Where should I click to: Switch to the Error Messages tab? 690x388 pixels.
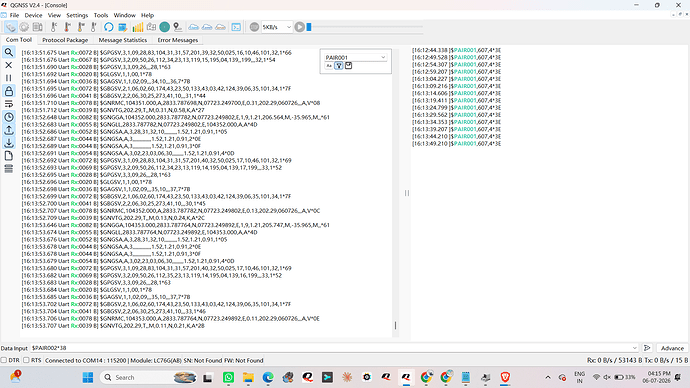pyautogui.click(x=178, y=40)
